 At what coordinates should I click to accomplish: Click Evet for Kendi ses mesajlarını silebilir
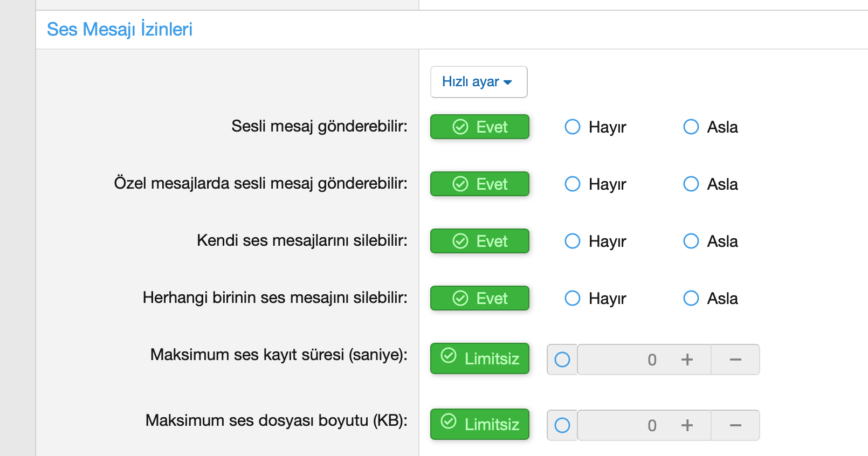point(480,241)
